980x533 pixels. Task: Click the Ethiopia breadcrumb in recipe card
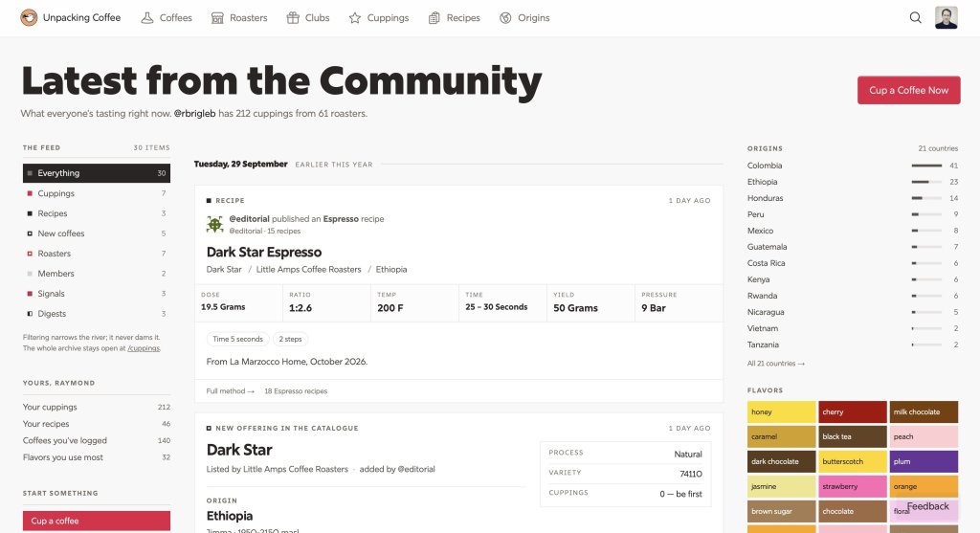tap(391, 269)
